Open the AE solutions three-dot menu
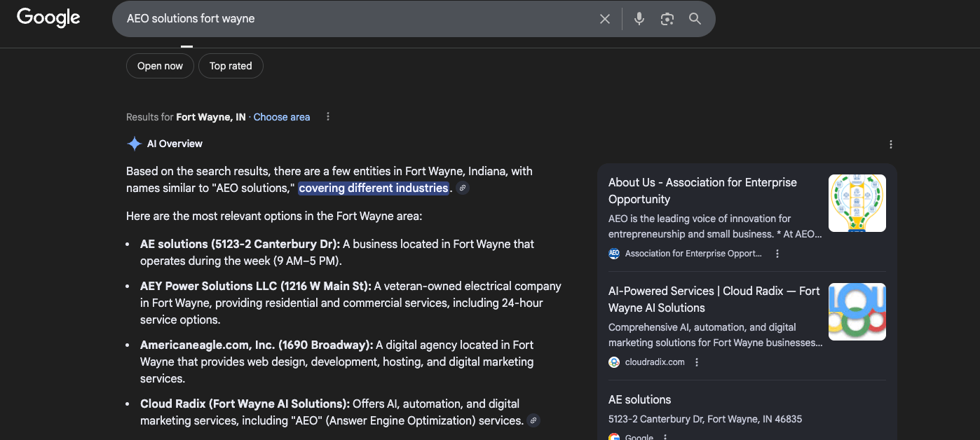This screenshot has height=440, width=980. tap(664, 436)
